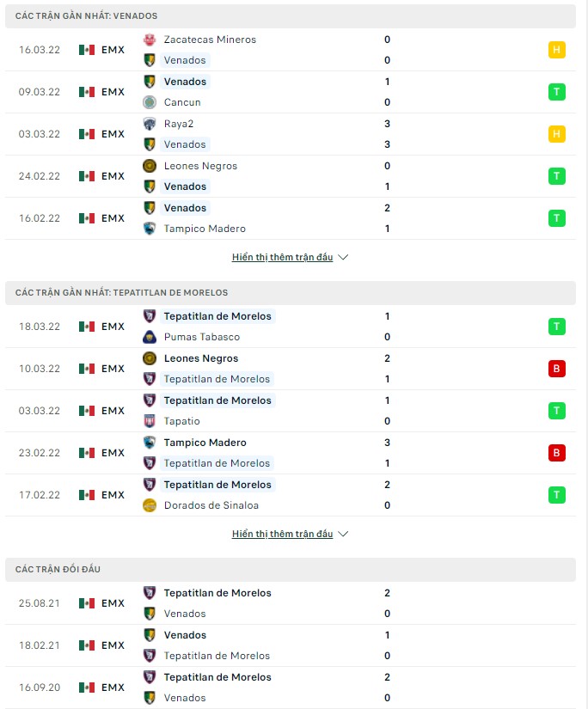Click the Cancun team crest icon
The width and height of the screenshot is (588, 709).
[x=150, y=102]
